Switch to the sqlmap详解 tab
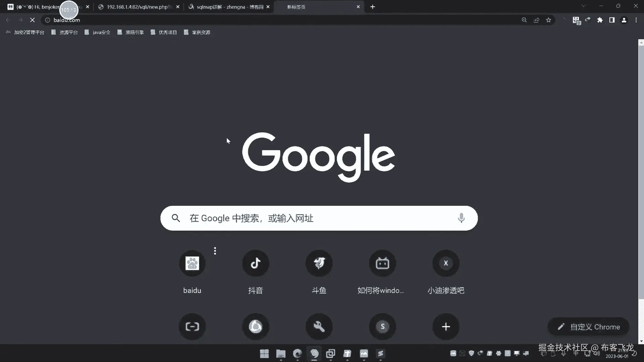644x362 pixels. [x=230, y=7]
